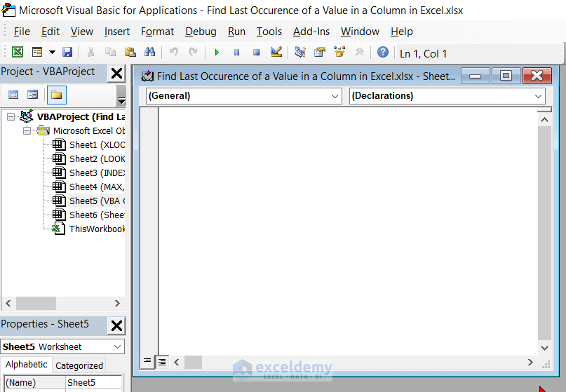Open Object Browser toolbar icon

pyautogui.click(x=339, y=53)
